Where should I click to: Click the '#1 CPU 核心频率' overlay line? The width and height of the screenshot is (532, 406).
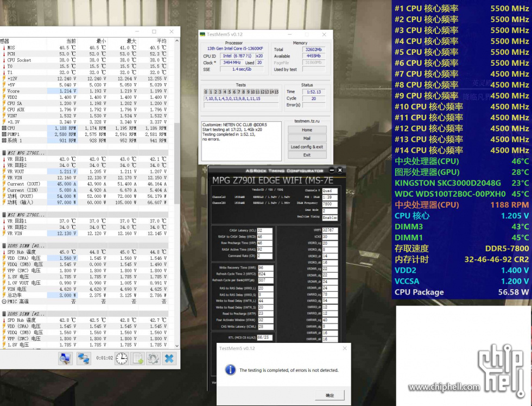462,9
